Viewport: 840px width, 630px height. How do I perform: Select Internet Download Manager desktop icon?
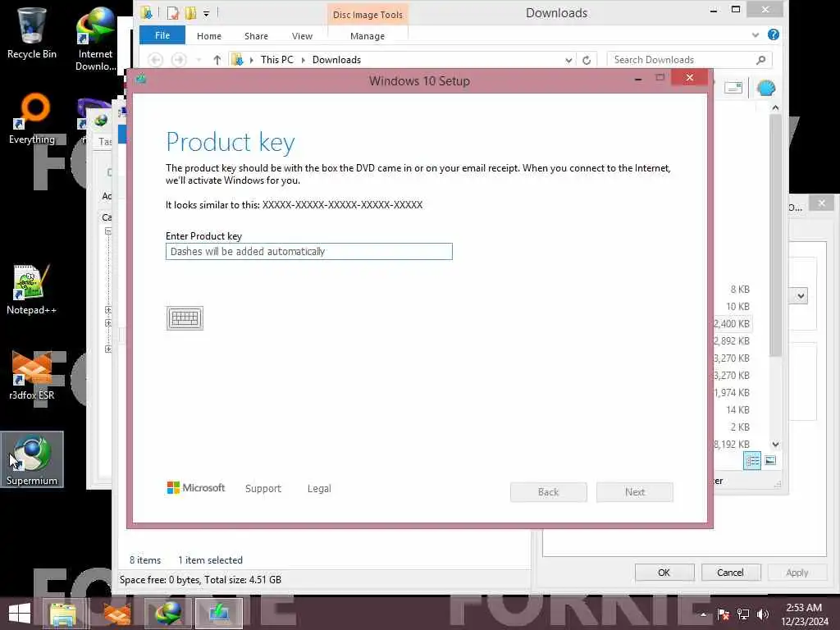[95, 39]
